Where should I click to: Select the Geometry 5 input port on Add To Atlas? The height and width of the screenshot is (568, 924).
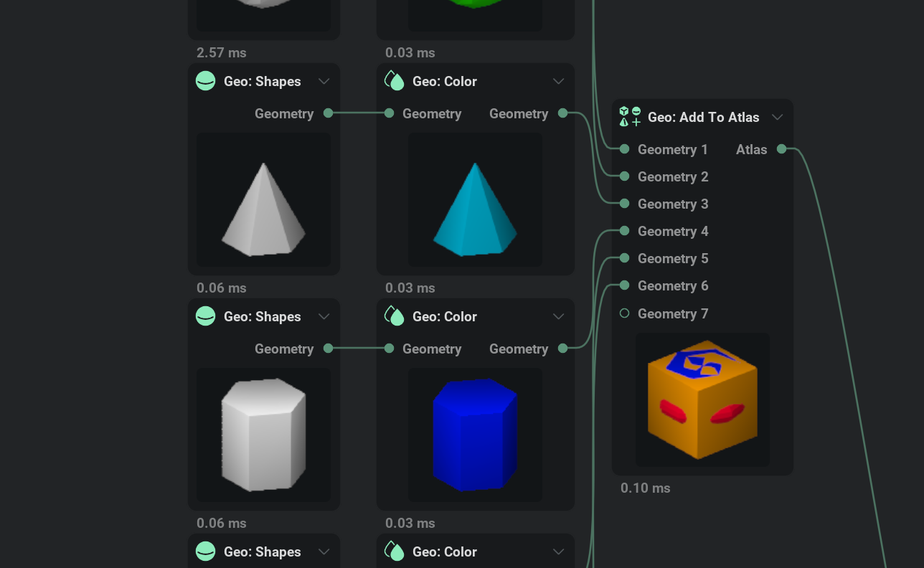(624, 258)
